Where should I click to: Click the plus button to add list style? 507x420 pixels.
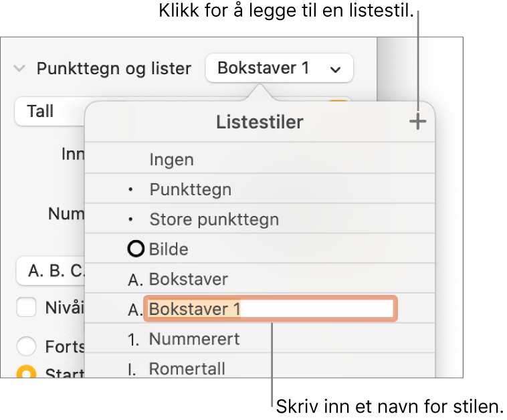click(x=417, y=122)
